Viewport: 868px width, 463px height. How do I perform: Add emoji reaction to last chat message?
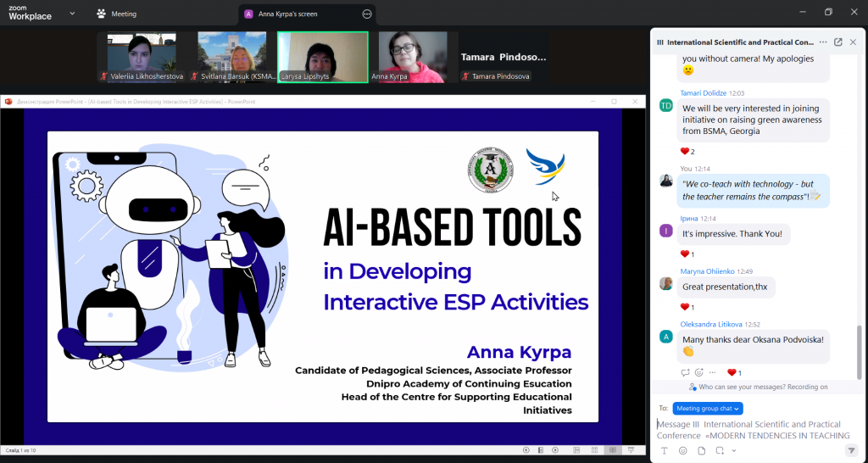pos(699,372)
